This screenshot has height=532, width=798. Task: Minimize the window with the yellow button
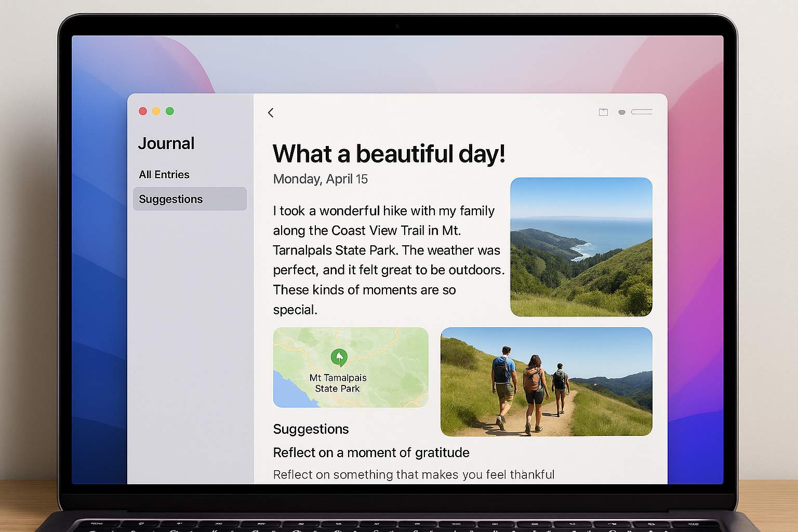(156, 111)
